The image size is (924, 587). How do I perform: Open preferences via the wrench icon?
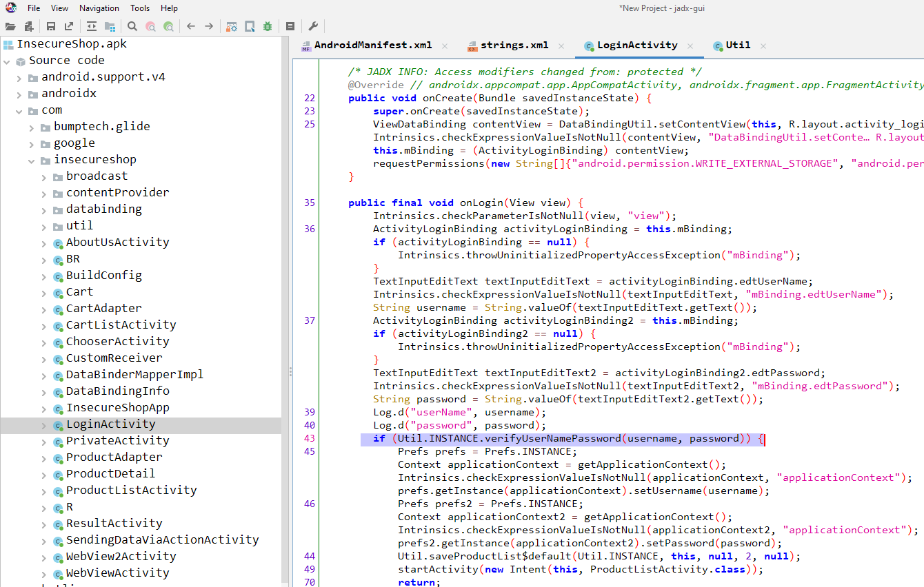pyautogui.click(x=312, y=26)
